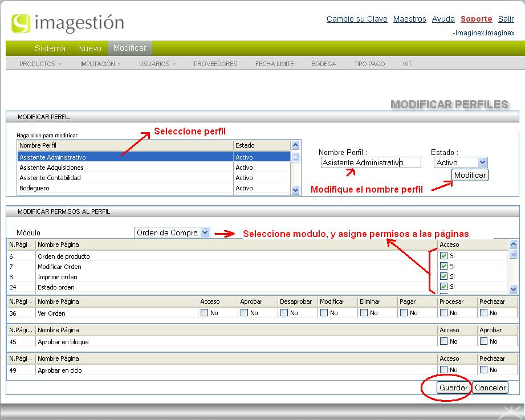The width and height of the screenshot is (525, 420).
Task: Click the profile list scrollbar thumb
Action: pyautogui.click(x=295, y=157)
